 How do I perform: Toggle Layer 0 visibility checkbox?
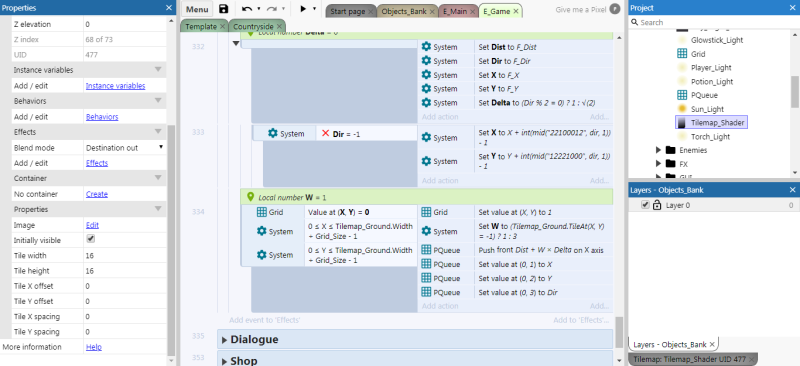[x=645, y=205]
